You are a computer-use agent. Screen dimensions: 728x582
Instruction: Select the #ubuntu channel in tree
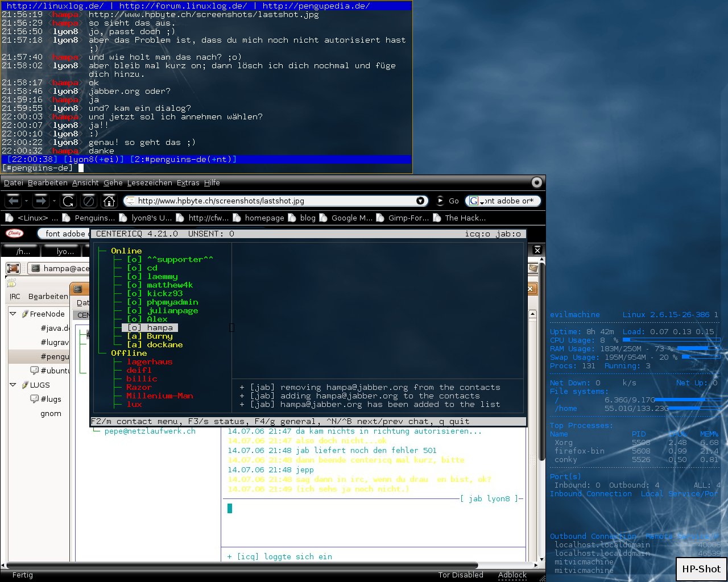click(x=55, y=371)
